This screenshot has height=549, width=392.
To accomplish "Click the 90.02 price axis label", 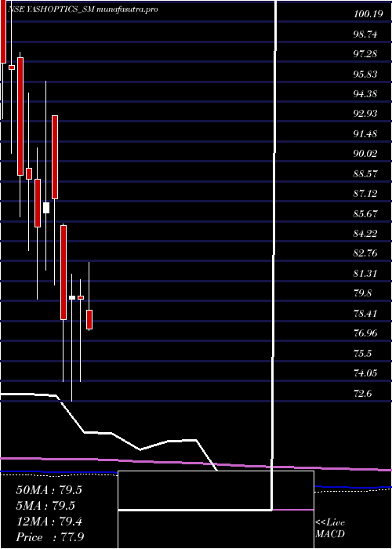I will 365,154.
